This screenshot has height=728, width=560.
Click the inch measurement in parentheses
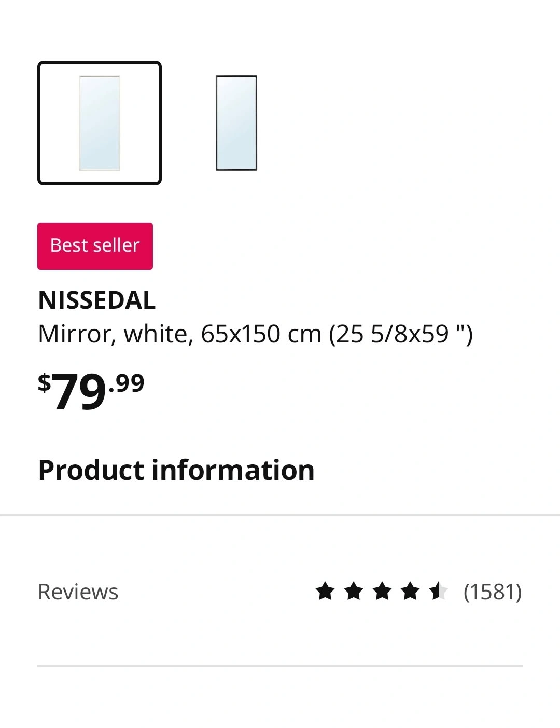pyautogui.click(x=401, y=334)
